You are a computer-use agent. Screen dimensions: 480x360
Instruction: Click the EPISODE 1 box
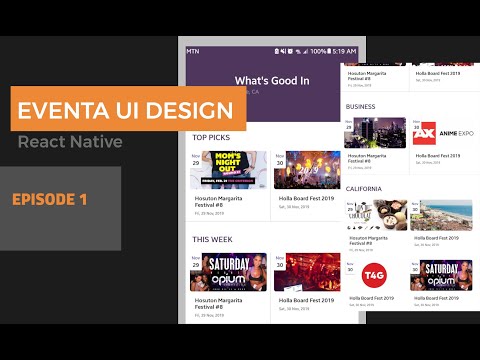60,208
